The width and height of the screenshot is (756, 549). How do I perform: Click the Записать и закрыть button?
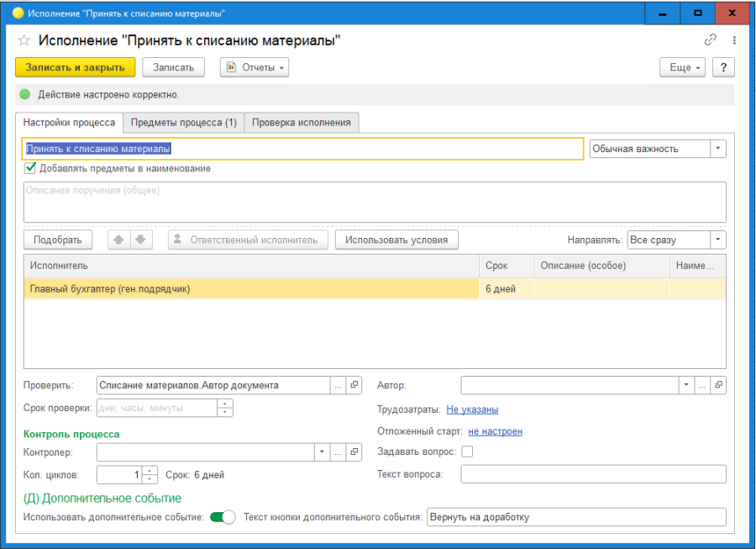coord(75,67)
